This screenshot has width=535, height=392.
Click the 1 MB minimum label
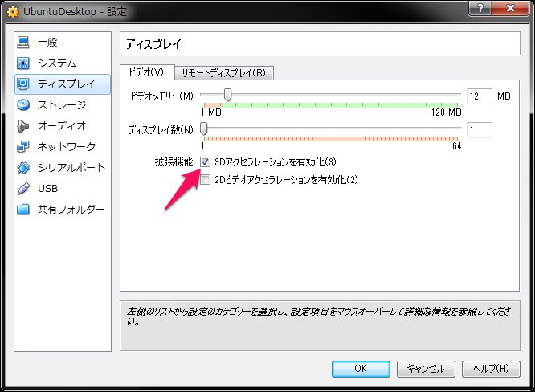click(x=210, y=112)
